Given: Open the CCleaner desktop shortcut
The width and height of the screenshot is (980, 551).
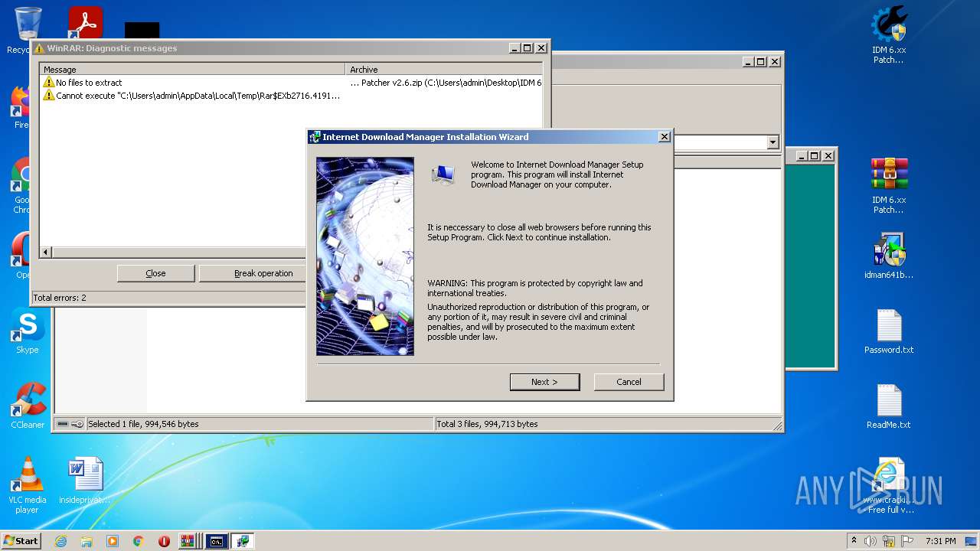Looking at the screenshot, I should point(28,406).
